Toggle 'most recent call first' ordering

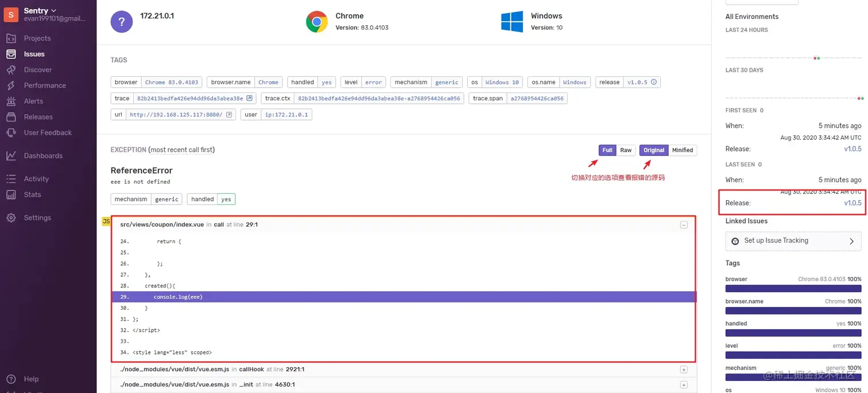181,150
